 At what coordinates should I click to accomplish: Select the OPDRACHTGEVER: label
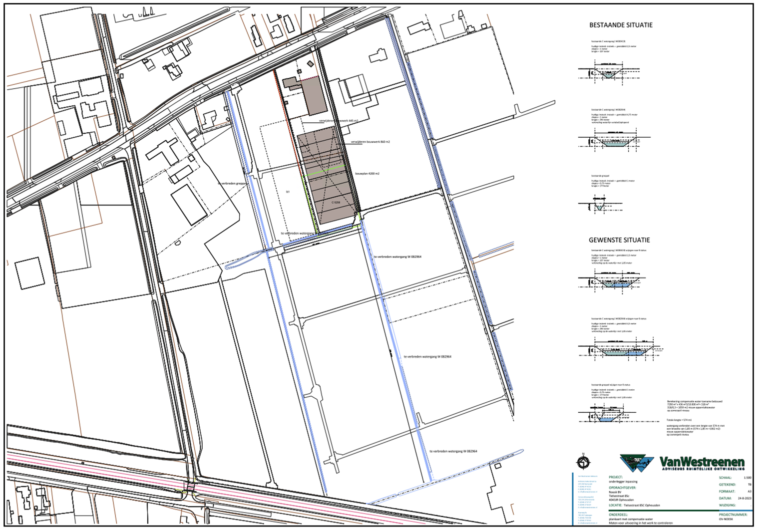(622, 487)
